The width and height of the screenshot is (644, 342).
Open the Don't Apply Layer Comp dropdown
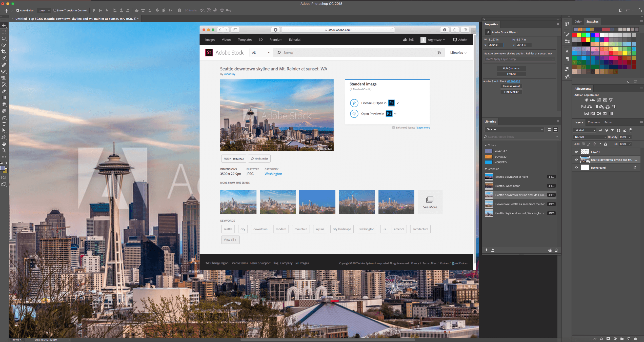(x=519, y=59)
